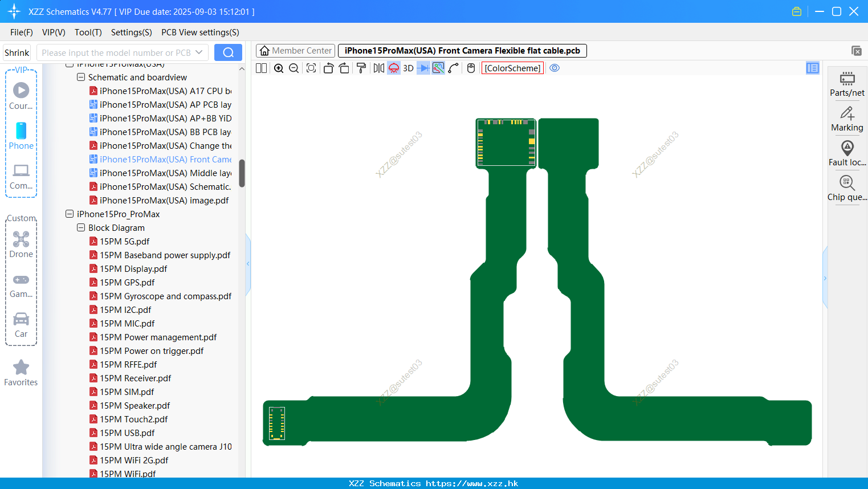The image size is (868, 489).
Task: Open the Chip query tool
Action: click(847, 189)
